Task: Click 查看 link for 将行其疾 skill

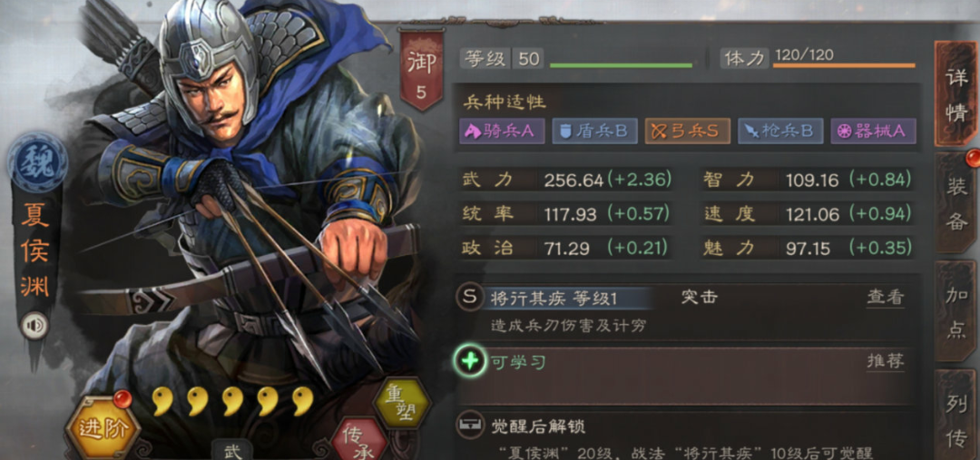Action: [885, 298]
